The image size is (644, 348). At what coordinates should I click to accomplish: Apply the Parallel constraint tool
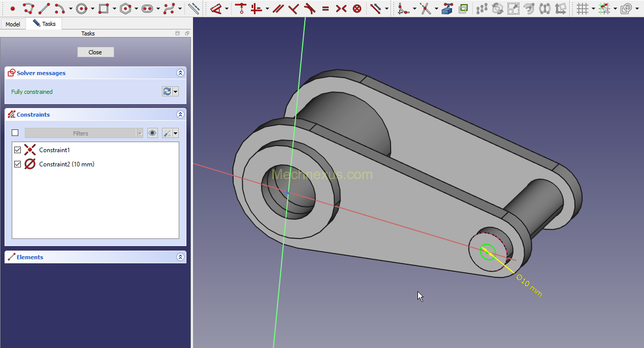[x=278, y=9]
